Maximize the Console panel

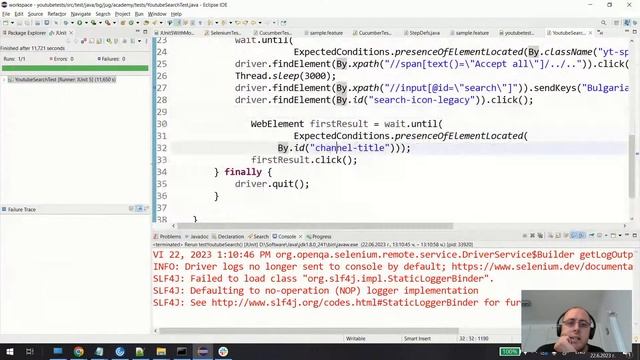pyautogui.click(x=635, y=235)
